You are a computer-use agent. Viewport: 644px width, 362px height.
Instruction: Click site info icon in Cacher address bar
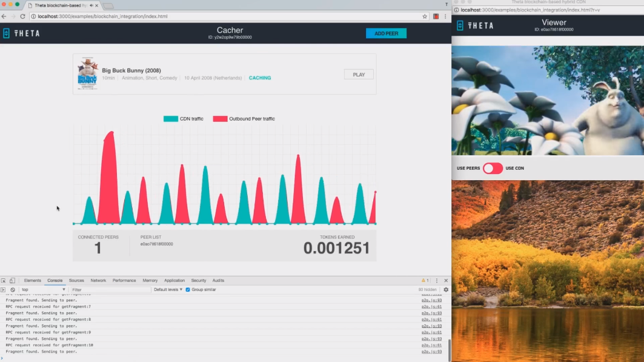[34, 16]
